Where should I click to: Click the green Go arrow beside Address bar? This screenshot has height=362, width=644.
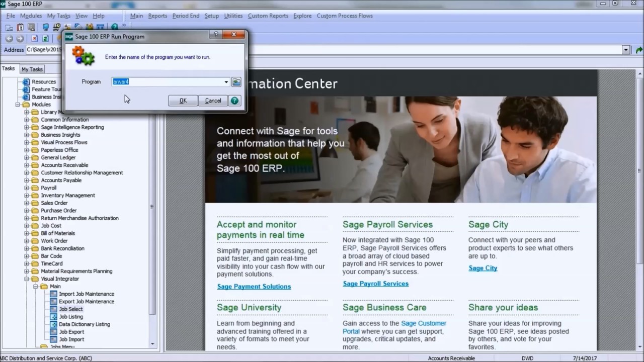639,50
